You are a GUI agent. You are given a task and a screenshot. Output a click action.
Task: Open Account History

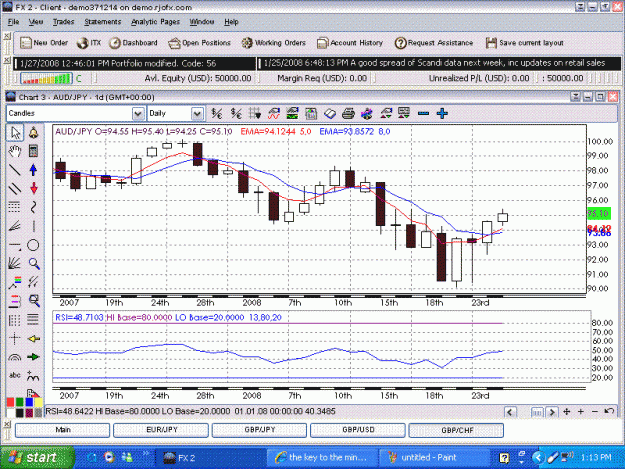pos(350,43)
